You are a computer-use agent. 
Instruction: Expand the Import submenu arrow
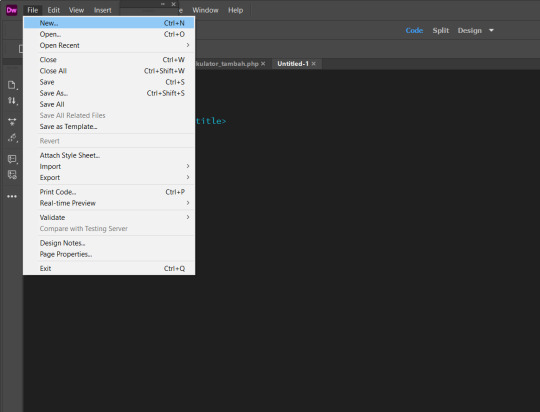[188, 166]
